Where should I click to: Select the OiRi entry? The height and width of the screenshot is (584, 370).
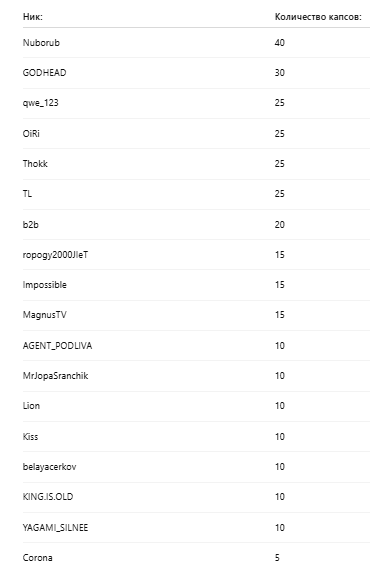pyautogui.click(x=31, y=133)
